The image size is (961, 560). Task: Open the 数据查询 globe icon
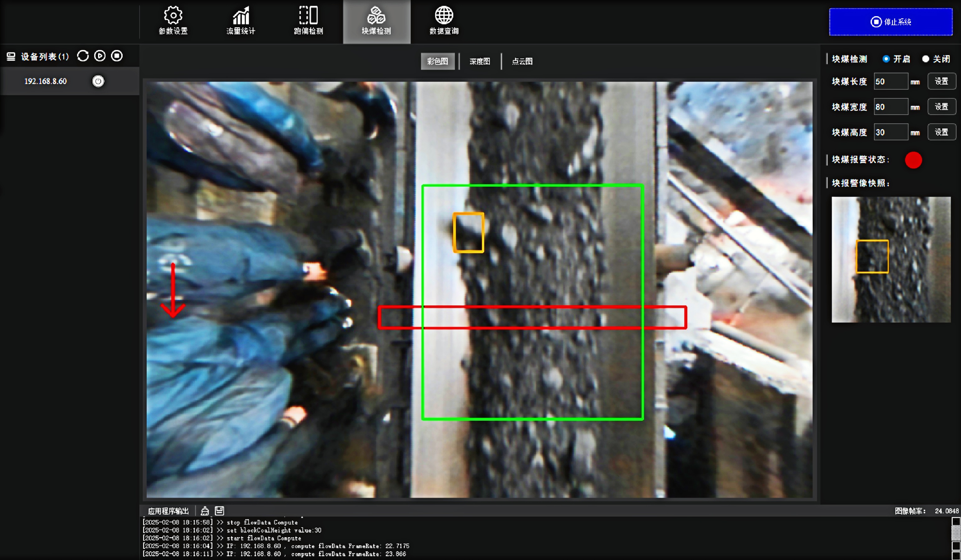444,16
